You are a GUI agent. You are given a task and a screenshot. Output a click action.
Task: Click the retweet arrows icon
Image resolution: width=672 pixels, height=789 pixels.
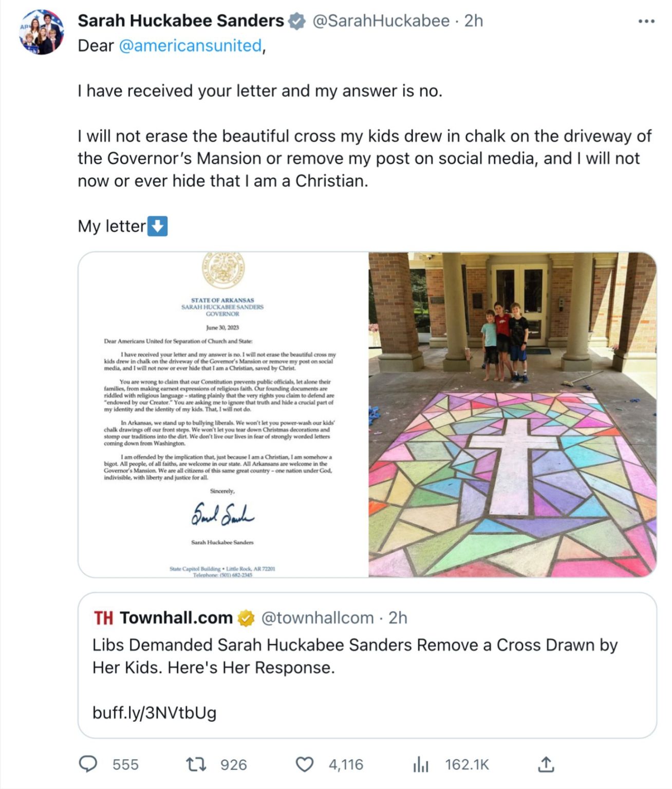(x=196, y=764)
